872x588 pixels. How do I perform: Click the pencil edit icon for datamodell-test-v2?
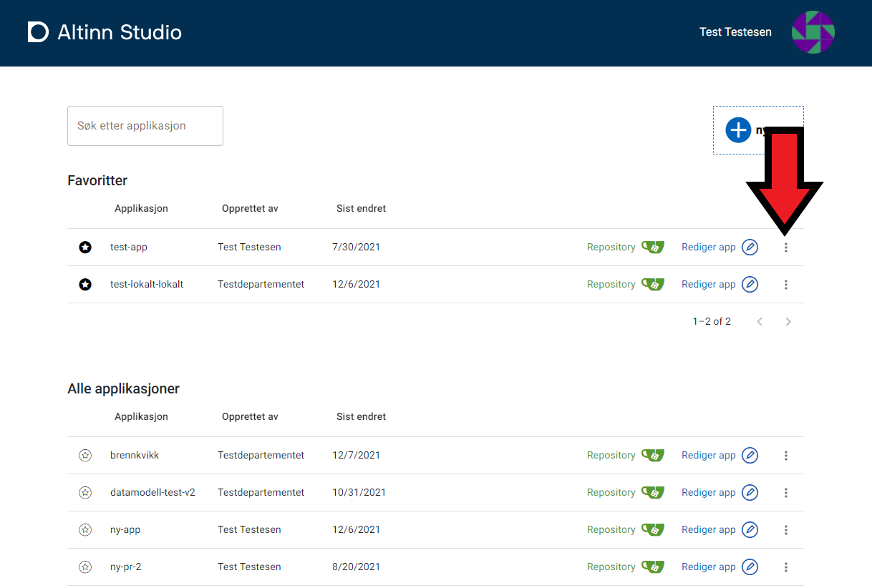tap(750, 492)
